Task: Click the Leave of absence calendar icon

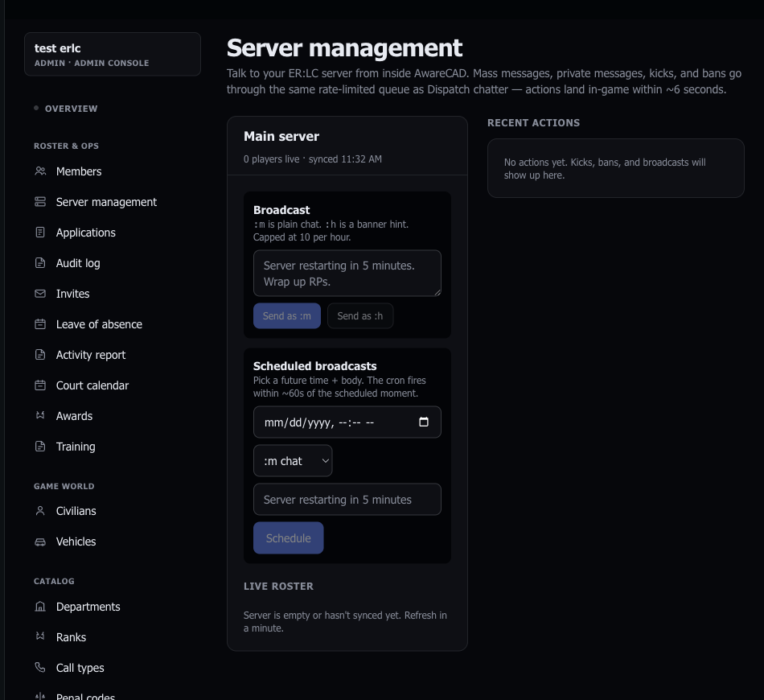Action: point(40,324)
